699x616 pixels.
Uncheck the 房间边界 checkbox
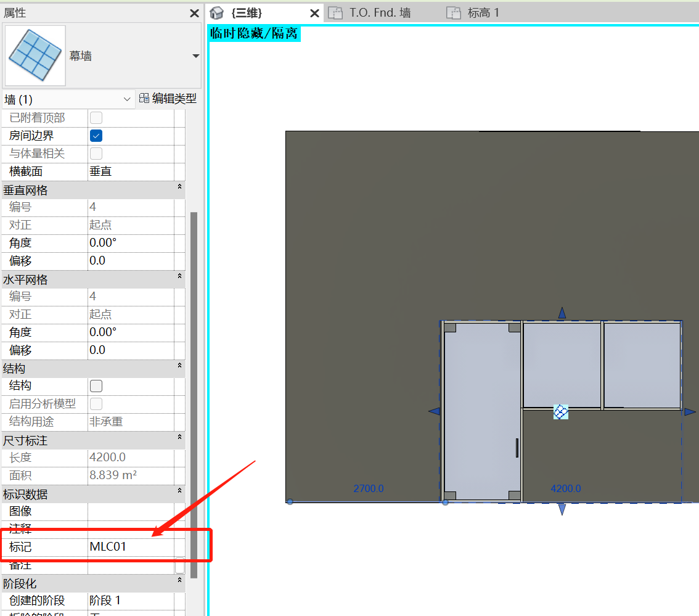click(x=96, y=136)
